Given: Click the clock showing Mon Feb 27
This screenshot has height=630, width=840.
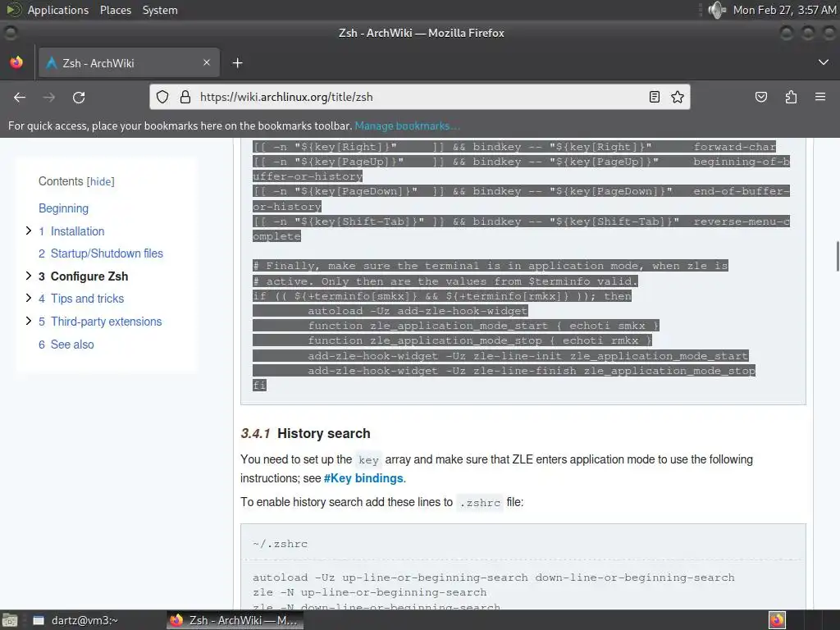Looking at the screenshot, I should point(784,10).
